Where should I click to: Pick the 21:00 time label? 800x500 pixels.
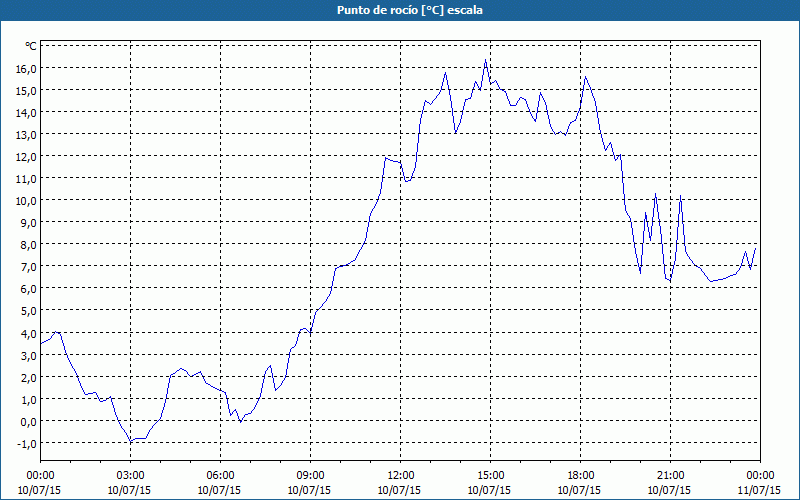tap(670, 475)
